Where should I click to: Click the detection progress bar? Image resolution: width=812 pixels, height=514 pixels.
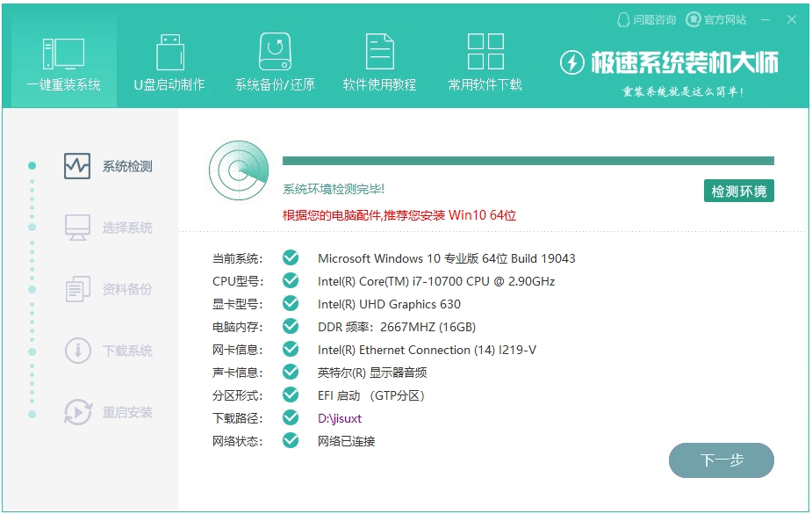528,161
